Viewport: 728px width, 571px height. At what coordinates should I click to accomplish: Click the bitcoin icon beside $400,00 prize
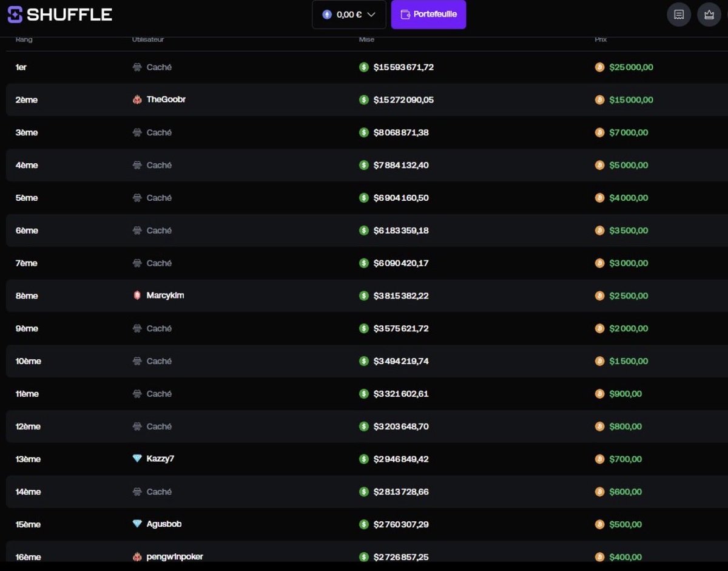(x=599, y=557)
